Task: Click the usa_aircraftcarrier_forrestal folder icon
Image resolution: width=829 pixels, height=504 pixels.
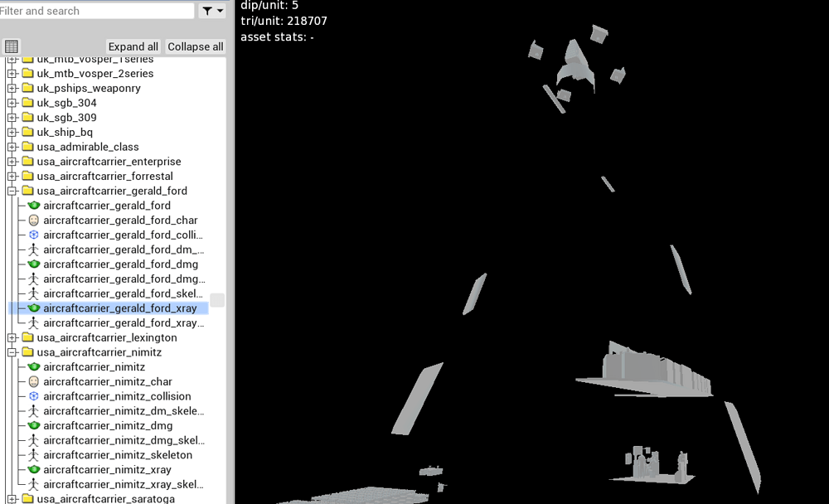Action: coord(28,176)
